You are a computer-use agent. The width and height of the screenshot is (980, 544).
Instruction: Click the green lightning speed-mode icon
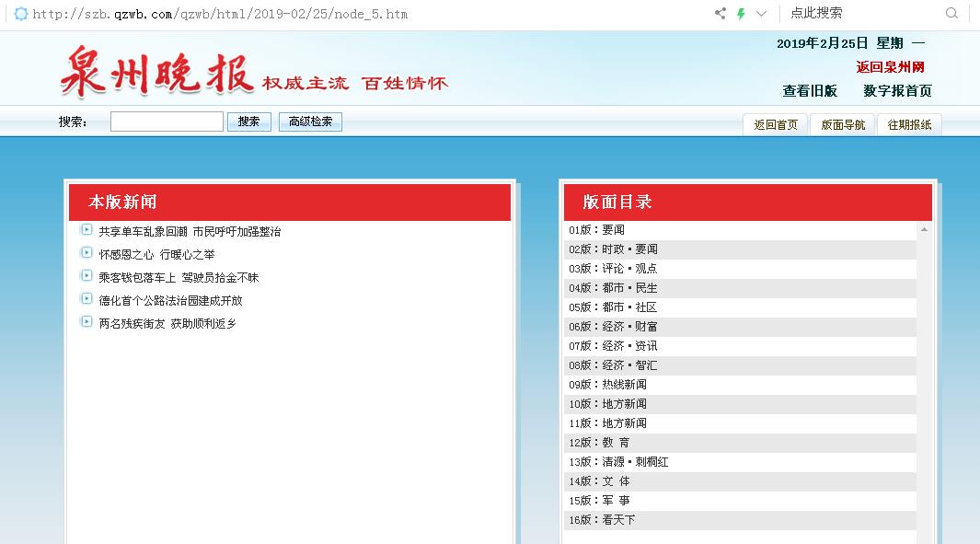tap(740, 14)
